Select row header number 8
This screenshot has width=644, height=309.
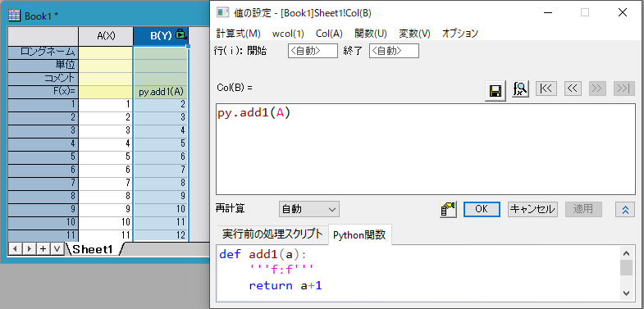43,196
